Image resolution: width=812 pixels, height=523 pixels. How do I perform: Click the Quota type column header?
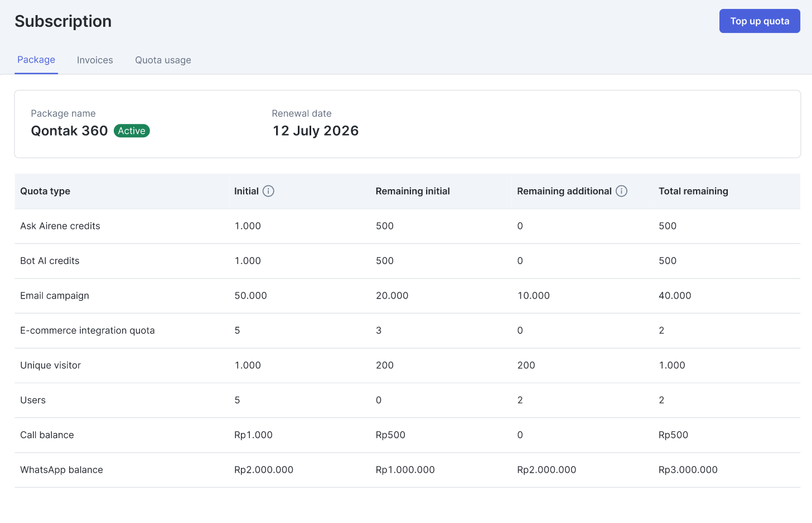tap(45, 191)
